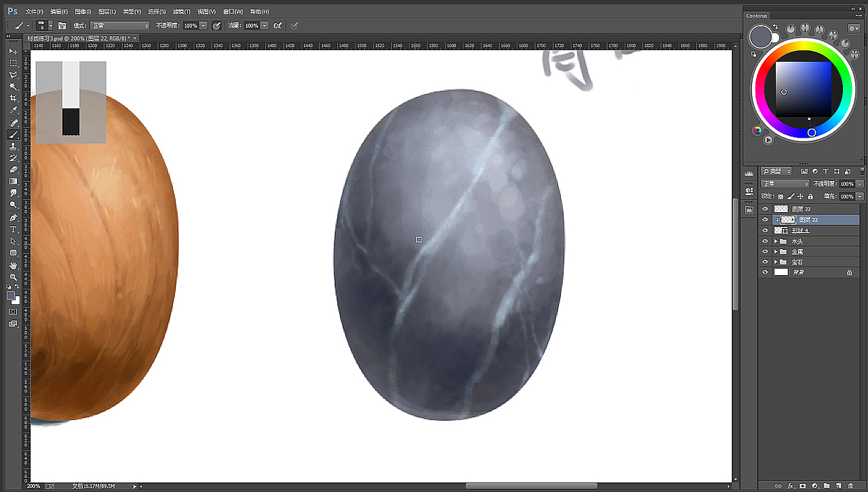Enable airbrush mode in options bar

pyautogui.click(x=277, y=26)
